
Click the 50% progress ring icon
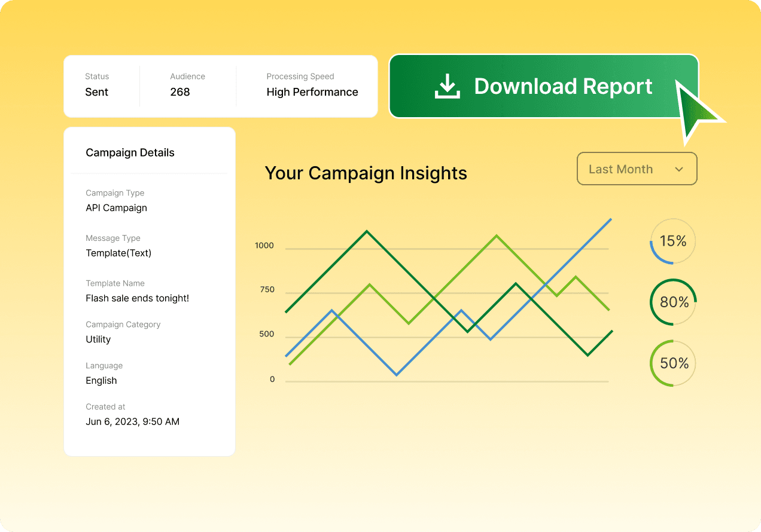point(672,363)
